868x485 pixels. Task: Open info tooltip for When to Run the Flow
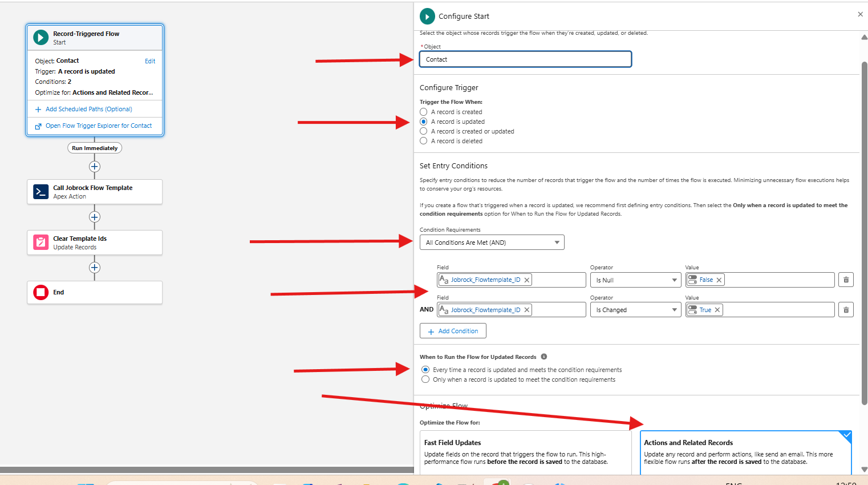click(544, 357)
